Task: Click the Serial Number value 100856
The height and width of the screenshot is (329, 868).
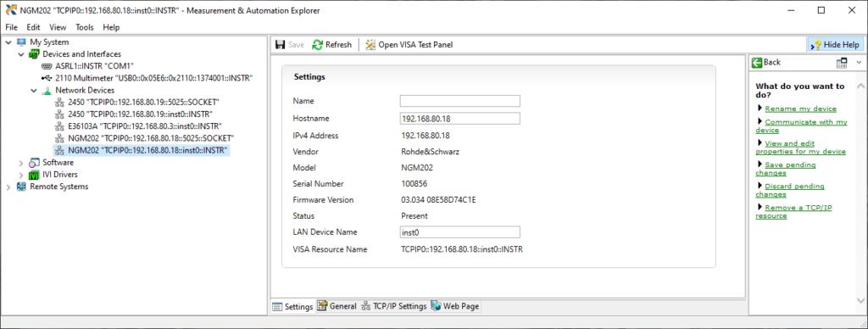Action: [x=414, y=183]
